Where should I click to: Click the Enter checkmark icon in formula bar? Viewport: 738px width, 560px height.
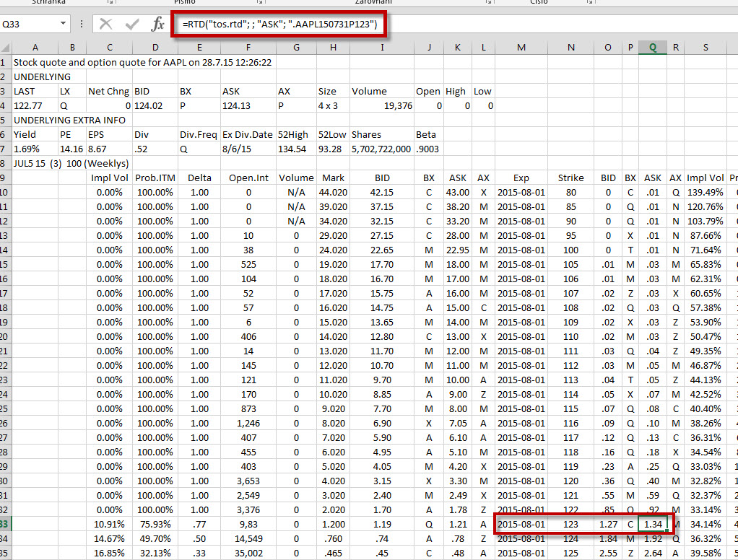[131, 25]
